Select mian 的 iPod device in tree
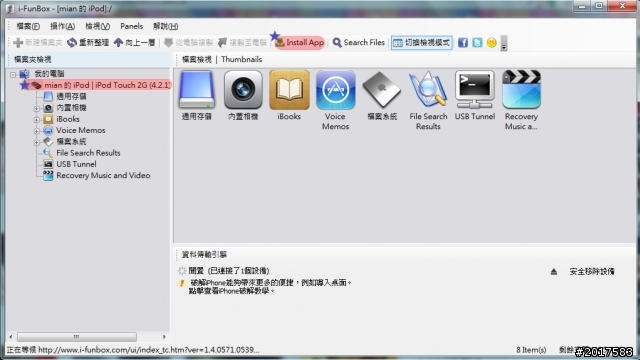Image resolution: width=640 pixels, height=360 pixels. pos(107,85)
